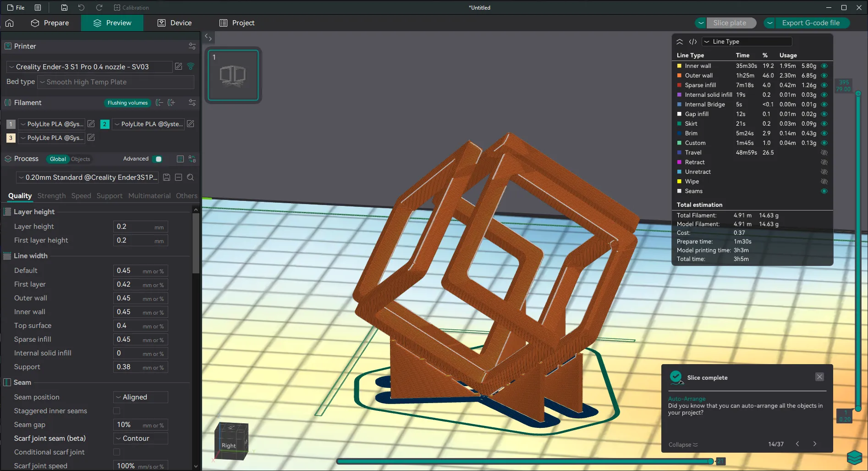This screenshot has width=868, height=471.
Task: Show Travel moves in preview
Action: click(x=824, y=153)
